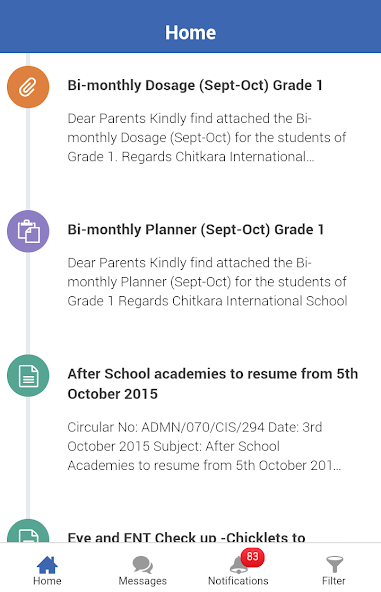The width and height of the screenshot is (381, 592).
Task: Open the Home house icon
Action: coord(47,564)
